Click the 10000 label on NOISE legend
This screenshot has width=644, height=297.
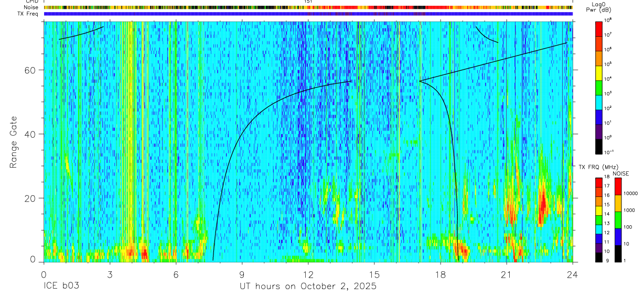coord(631,193)
